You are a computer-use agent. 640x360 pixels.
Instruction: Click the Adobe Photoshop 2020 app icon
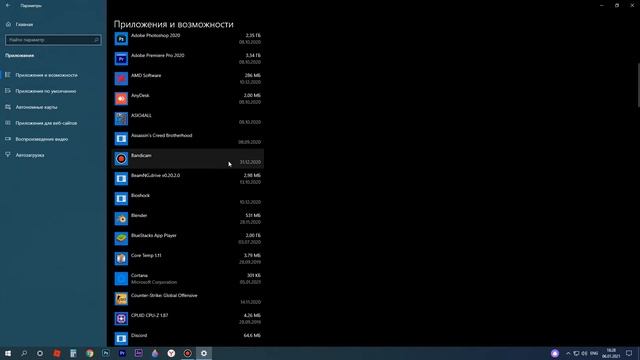click(121, 39)
